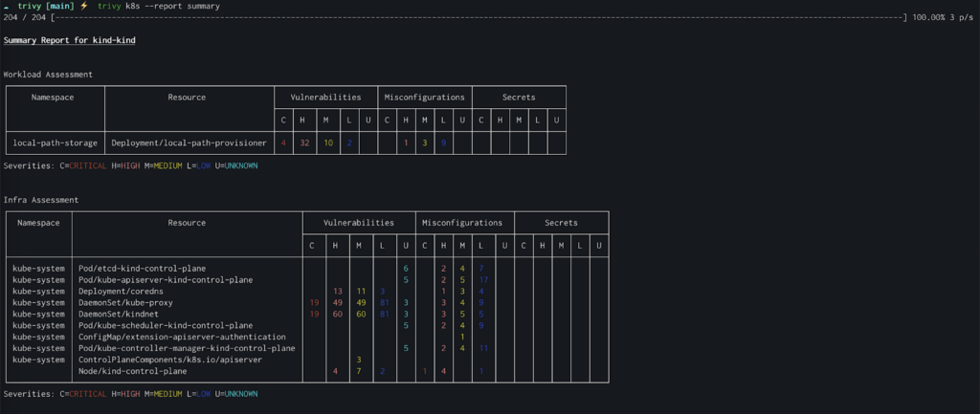
Task: Click the 'trivy k8s --report summary' command text
Action: (159, 6)
